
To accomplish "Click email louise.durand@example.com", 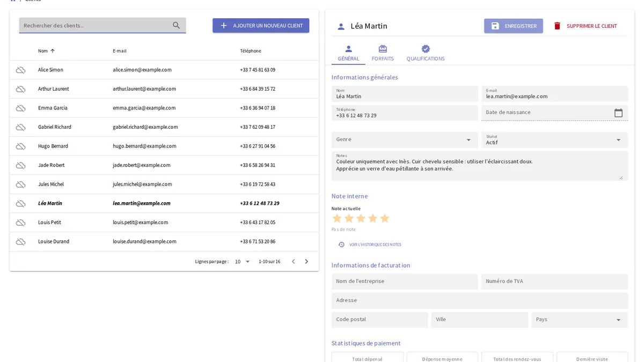I will coord(144,241).
